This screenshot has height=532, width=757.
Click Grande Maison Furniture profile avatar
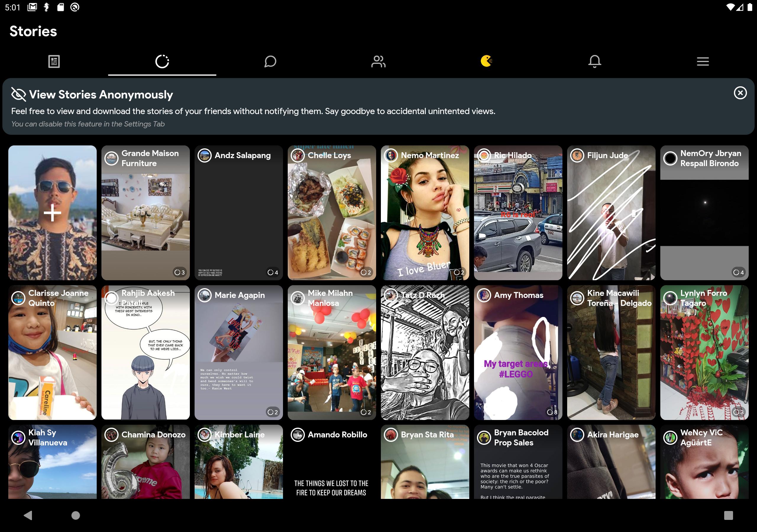pyautogui.click(x=111, y=158)
